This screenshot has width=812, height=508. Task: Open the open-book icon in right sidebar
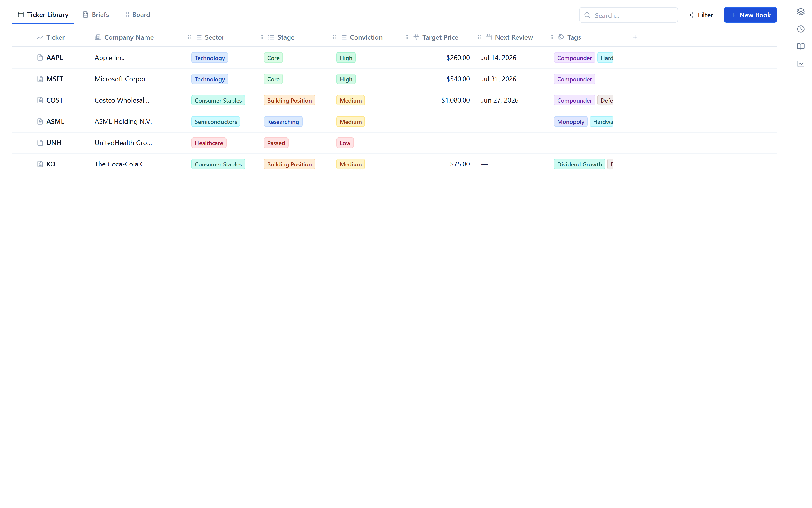pyautogui.click(x=801, y=46)
